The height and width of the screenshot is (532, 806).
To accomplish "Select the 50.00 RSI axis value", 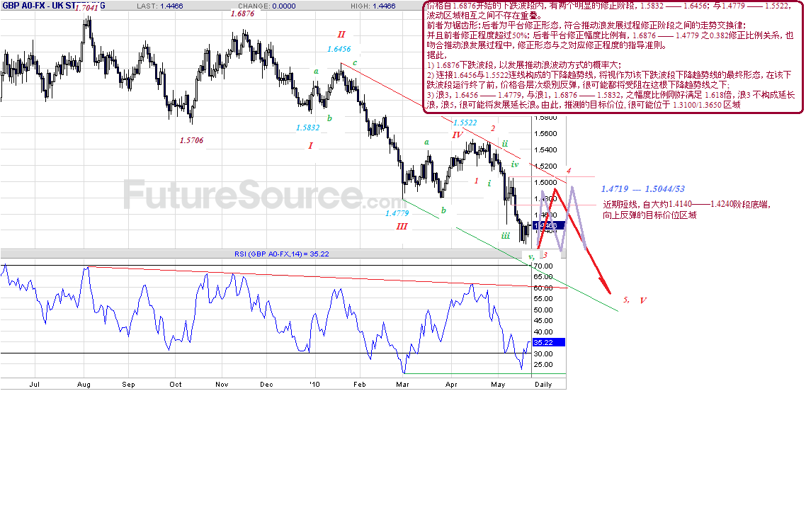I will pos(543,310).
